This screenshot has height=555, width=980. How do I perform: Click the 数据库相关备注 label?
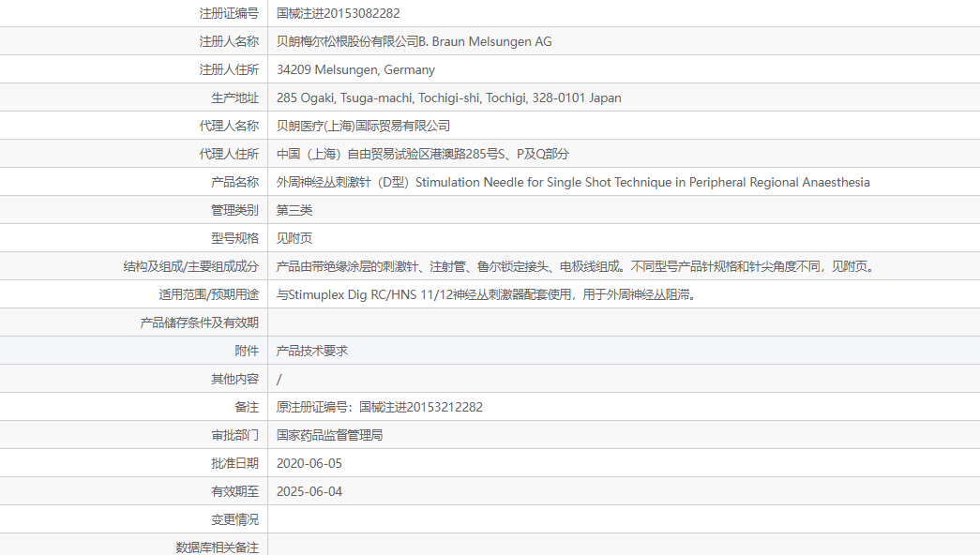coord(217,547)
